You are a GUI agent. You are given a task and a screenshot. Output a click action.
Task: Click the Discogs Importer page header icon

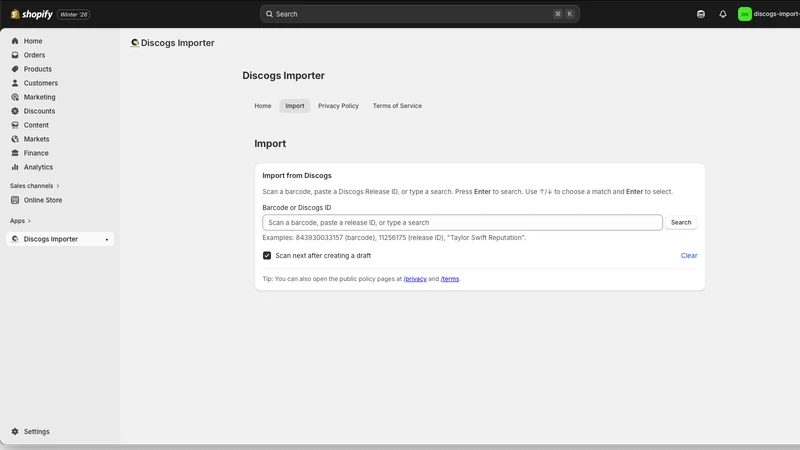(x=135, y=43)
